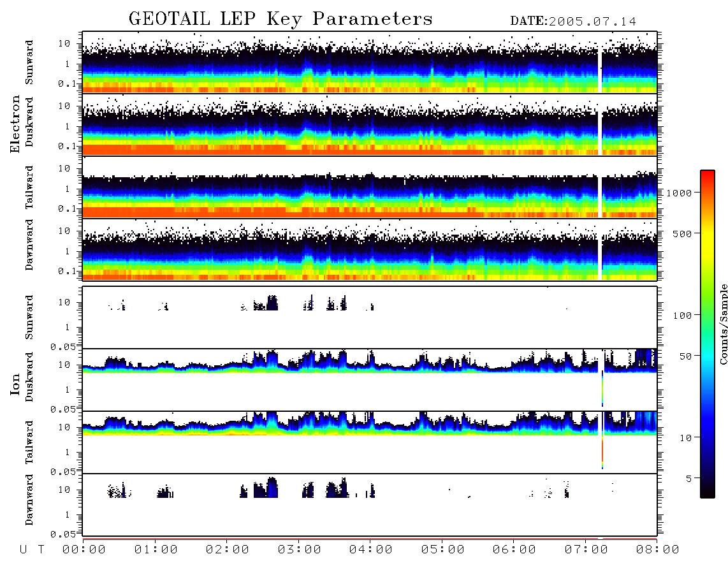
Task: Click the '03:00' time tick label
Action: (300, 550)
